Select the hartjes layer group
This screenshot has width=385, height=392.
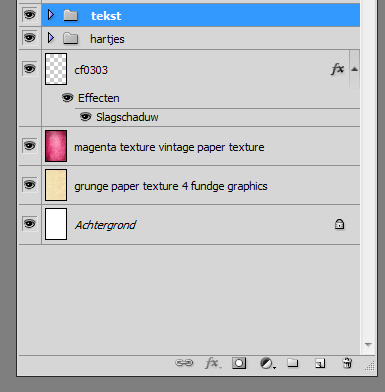click(x=201, y=38)
